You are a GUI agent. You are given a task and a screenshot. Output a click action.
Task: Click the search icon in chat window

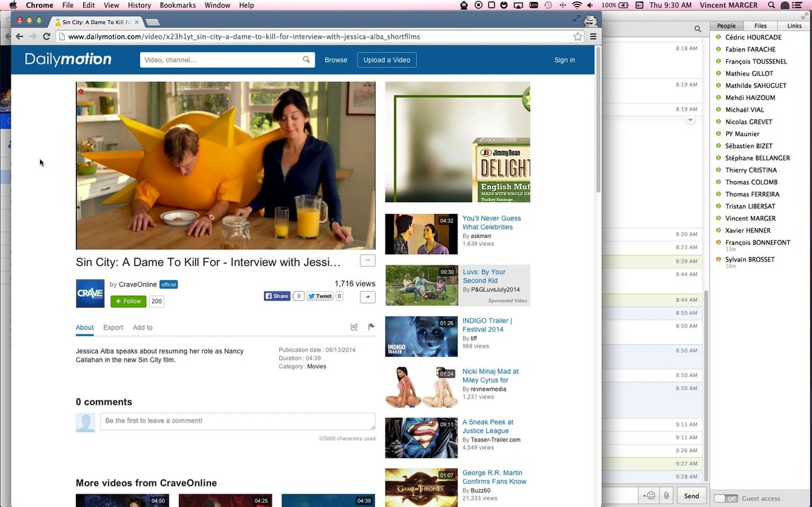(697, 29)
